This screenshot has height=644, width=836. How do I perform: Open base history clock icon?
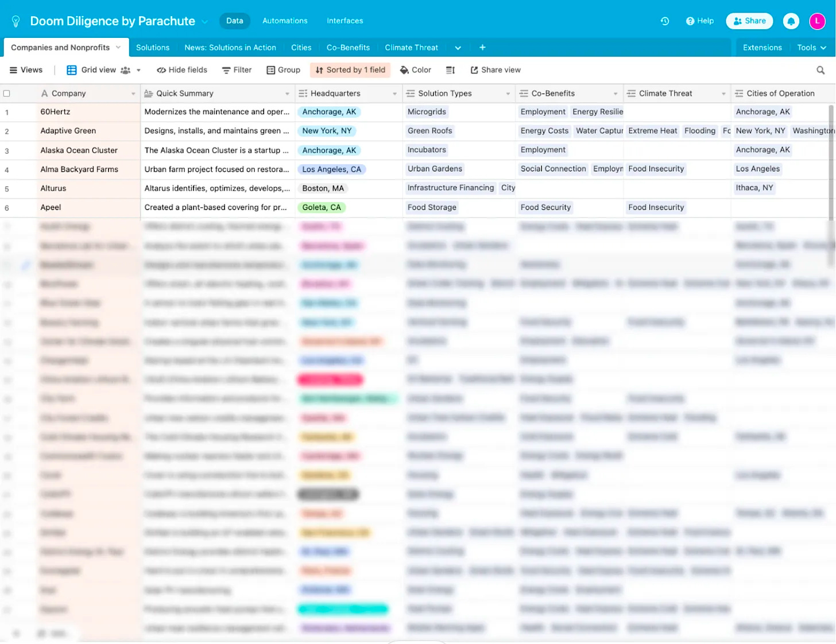click(665, 21)
